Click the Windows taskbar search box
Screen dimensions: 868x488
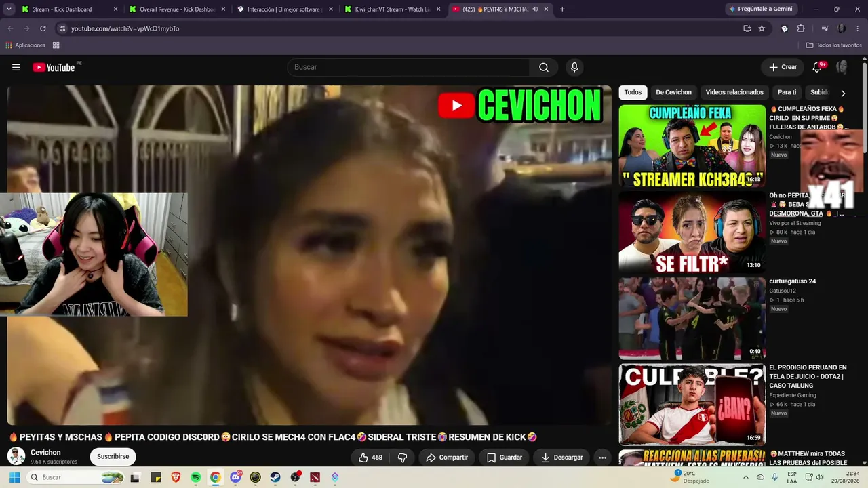(76, 477)
